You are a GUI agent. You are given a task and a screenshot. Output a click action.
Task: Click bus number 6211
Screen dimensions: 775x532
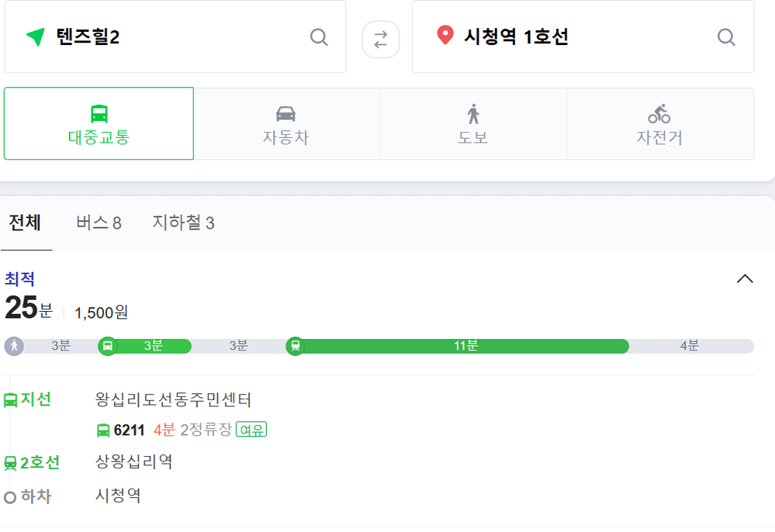(129, 430)
